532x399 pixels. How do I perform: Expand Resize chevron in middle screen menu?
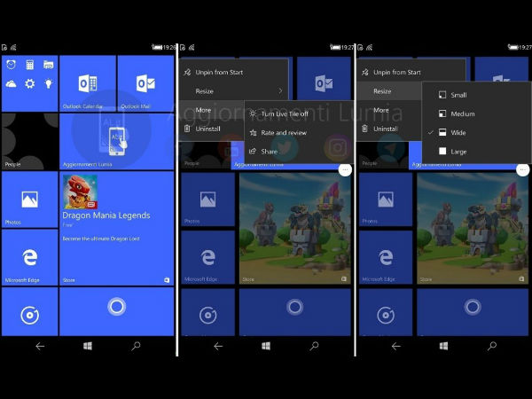pos(280,91)
